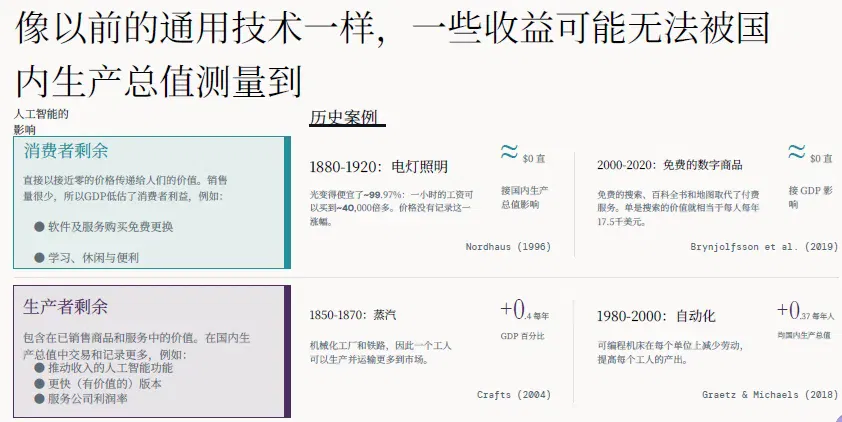This screenshot has width=842, height=422.
Task: Click the 1980-2000: 自动化 case heading
Action: pos(656,316)
